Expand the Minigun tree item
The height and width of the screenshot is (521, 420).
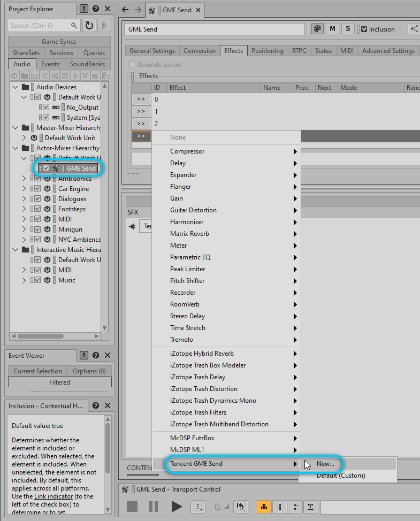click(x=24, y=229)
